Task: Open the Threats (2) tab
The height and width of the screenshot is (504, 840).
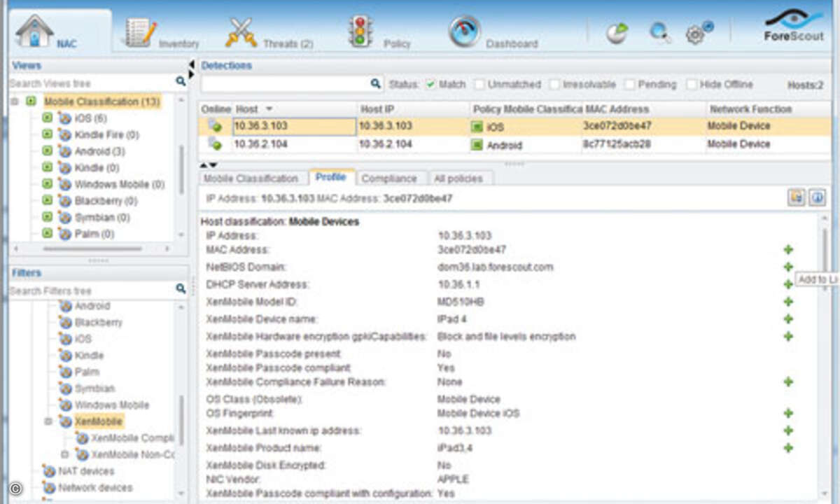Action: click(269, 33)
